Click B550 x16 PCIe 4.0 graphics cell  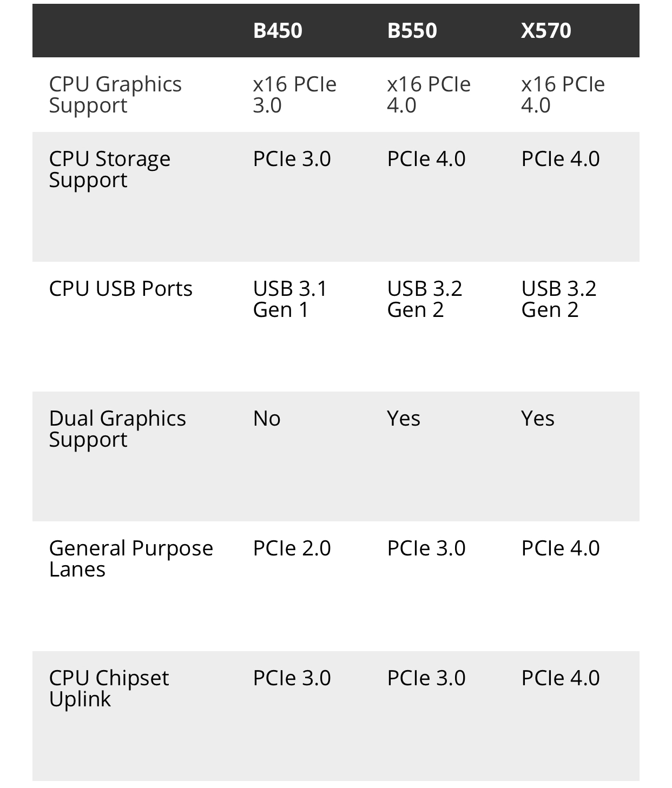pos(429,95)
